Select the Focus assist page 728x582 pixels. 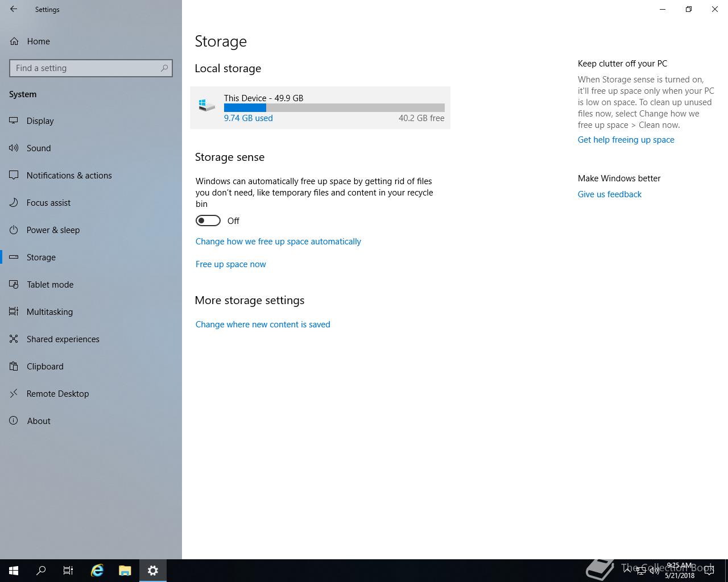pos(91,202)
